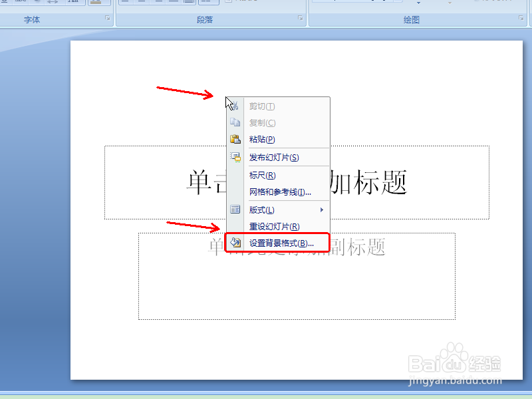Click the 发布幻灯片 publish slides icon

tap(235, 157)
